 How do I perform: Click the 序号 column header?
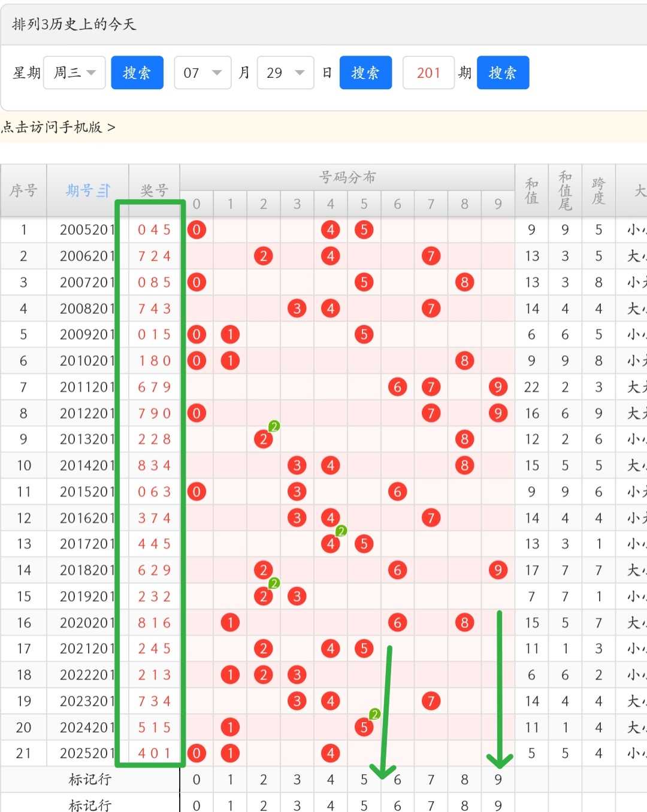click(23, 190)
